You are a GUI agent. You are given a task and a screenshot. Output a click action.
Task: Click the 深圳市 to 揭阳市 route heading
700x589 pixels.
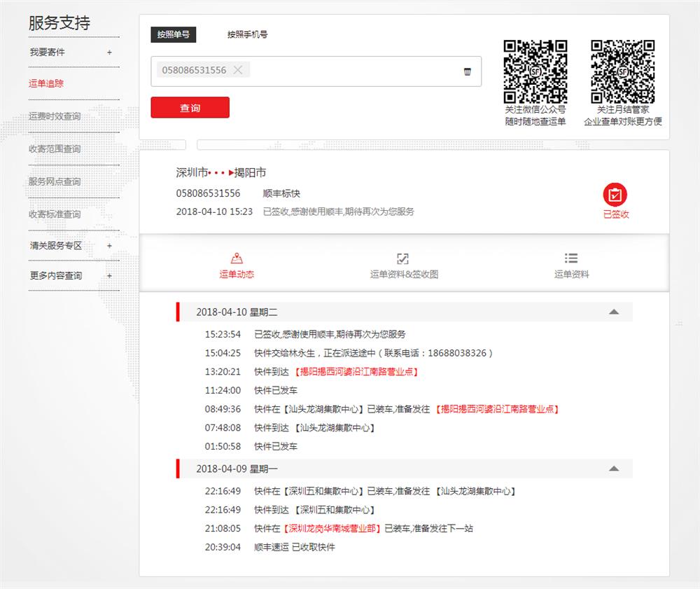221,172
